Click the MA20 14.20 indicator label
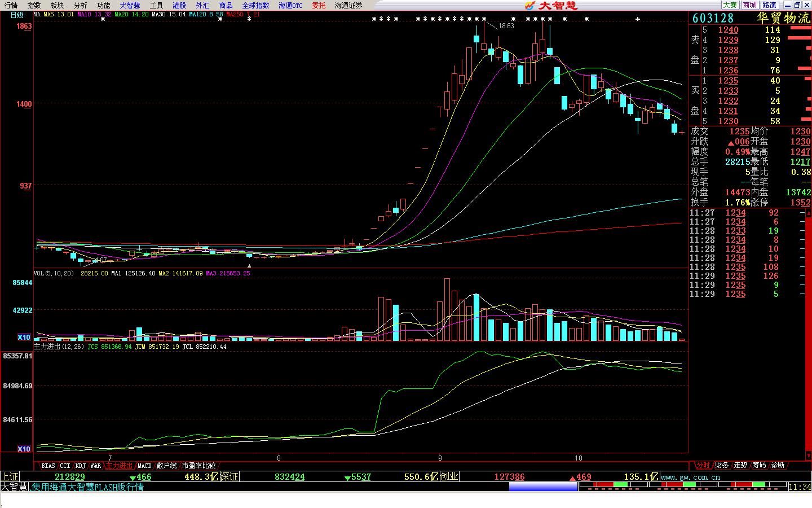Screen dimensions: 812x508 click(x=131, y=15)
